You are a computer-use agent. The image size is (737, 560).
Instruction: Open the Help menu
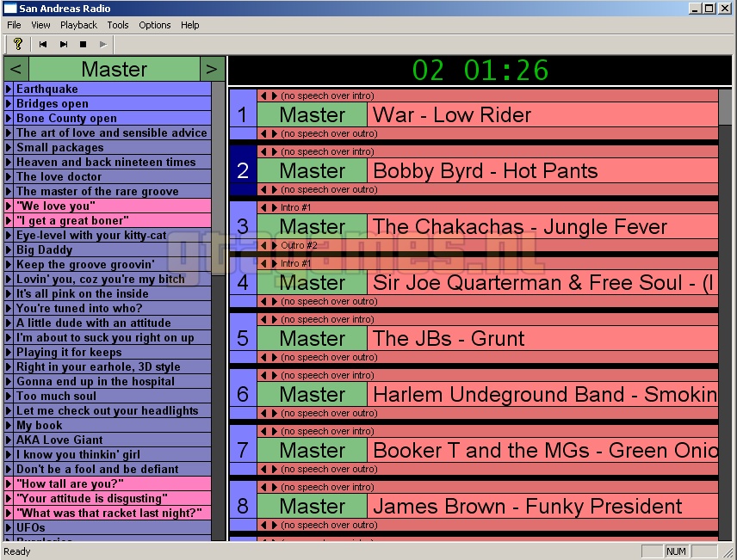click(x=190, y=25)
